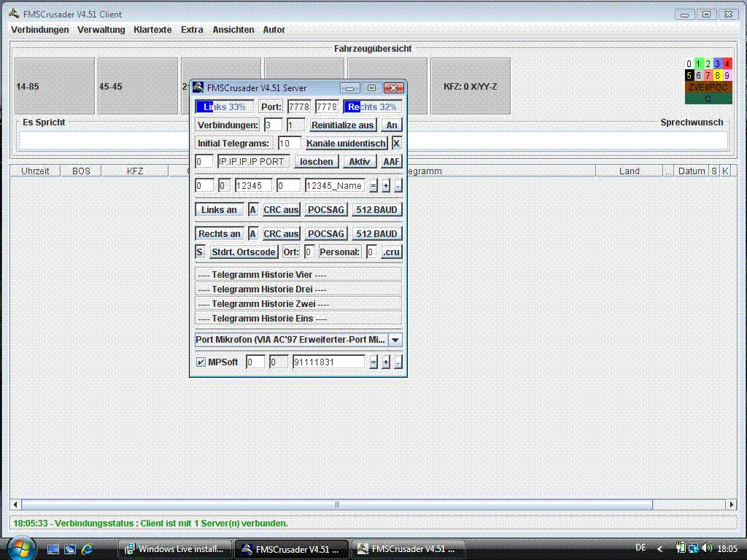The image size is (747, 560).
Task: Click 512 BAUD in the Rechts row
Action: click(377, 234)
